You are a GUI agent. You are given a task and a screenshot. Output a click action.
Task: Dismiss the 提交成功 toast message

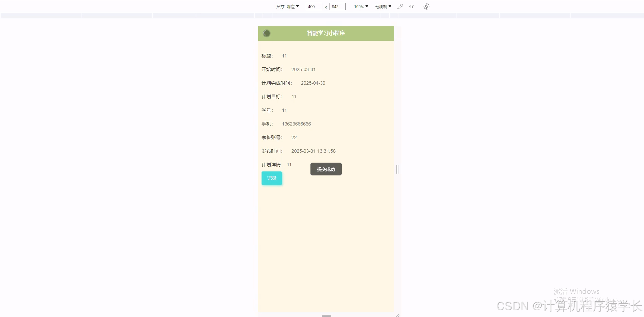point(326,169)
